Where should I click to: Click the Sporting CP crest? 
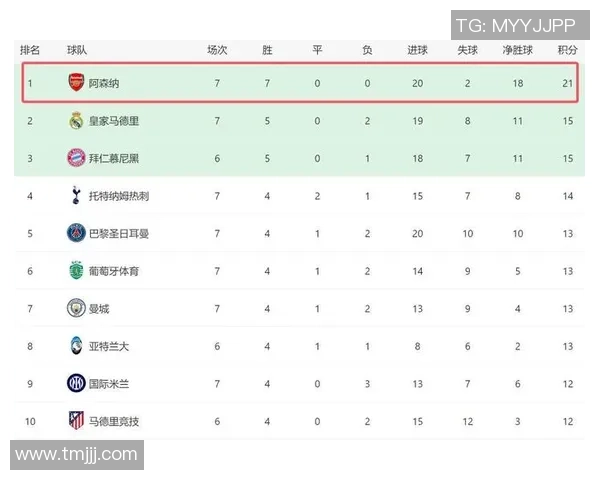[77, 271]
